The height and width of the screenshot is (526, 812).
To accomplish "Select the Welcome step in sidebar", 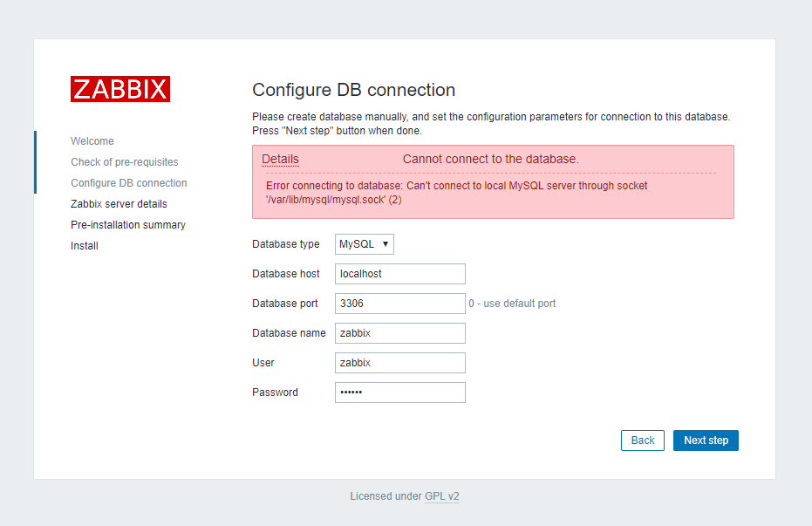I will (x=92, y=140).
